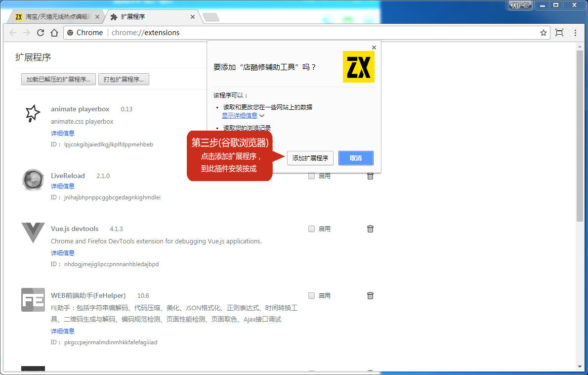This screenshot has width=588, height=375.
Task: Open 详细信息 link for animate playerbox
Action: [63, 133]
